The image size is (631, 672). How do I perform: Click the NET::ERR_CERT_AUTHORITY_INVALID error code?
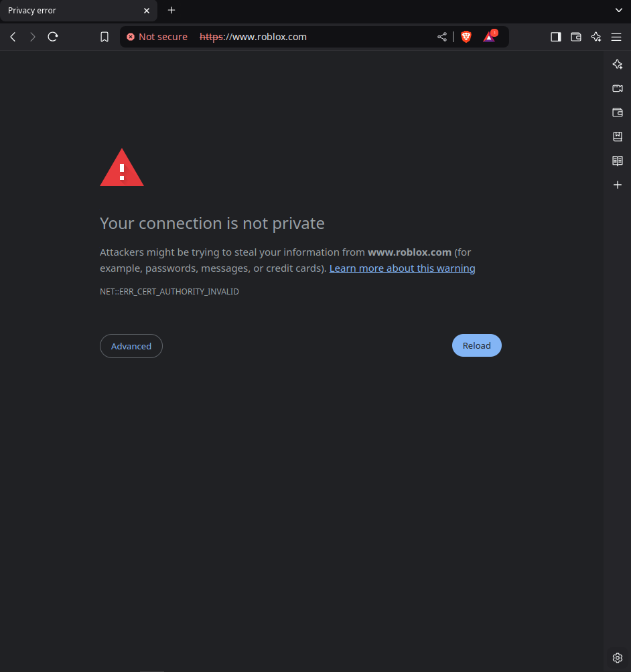tap(169, 291)
